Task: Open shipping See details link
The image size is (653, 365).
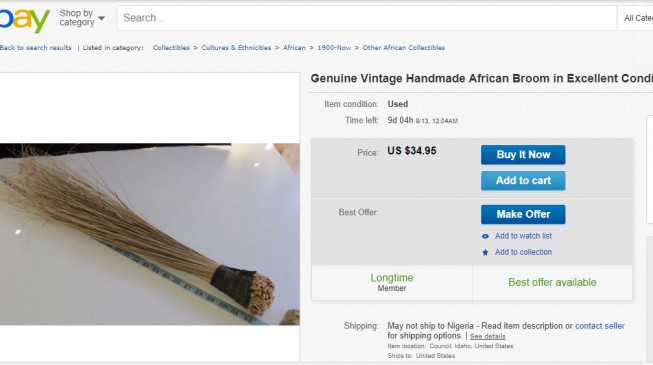Action: (x=488, y=336)
